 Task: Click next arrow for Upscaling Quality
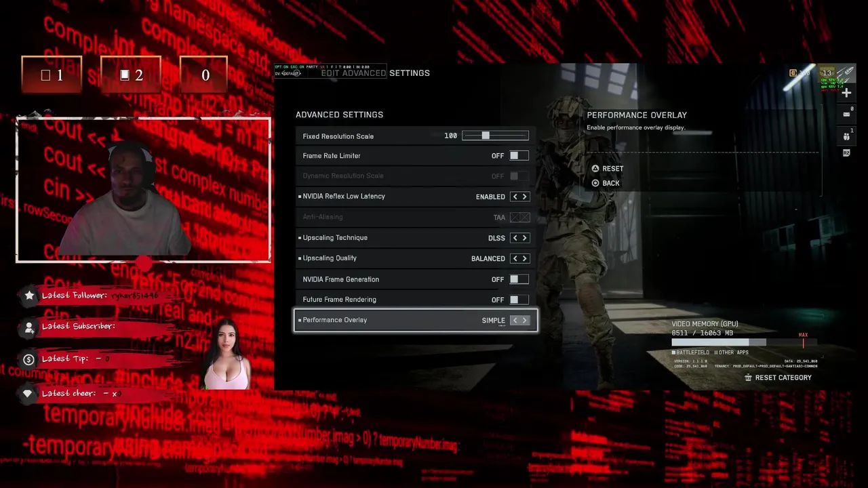[x=524, y=258]
